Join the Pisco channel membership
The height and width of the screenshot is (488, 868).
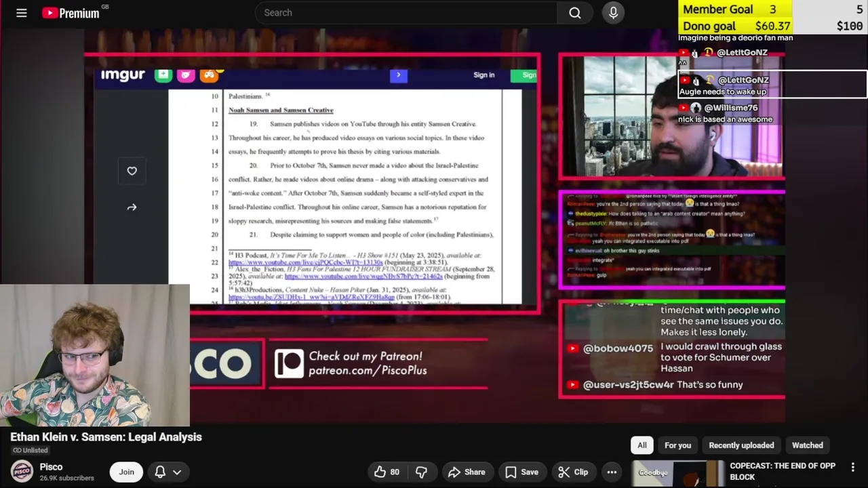(x=127, y=472)
